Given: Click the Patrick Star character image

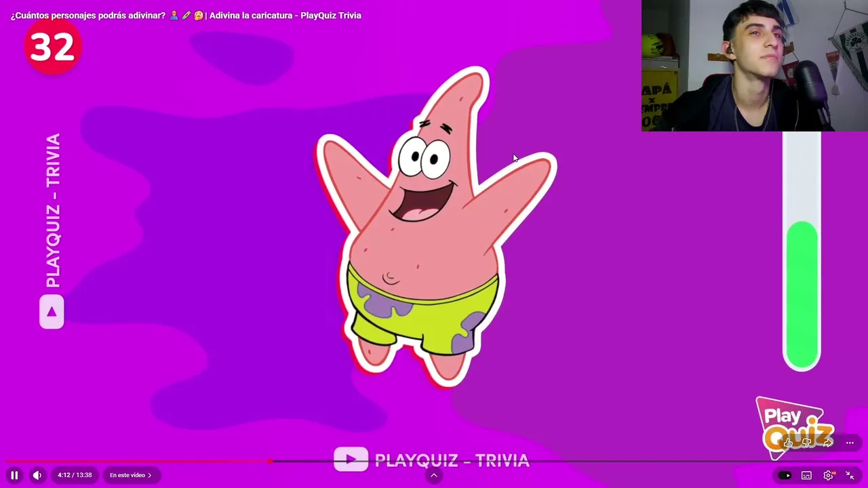Looking at the screenshot, I should [x=435, y=227].
